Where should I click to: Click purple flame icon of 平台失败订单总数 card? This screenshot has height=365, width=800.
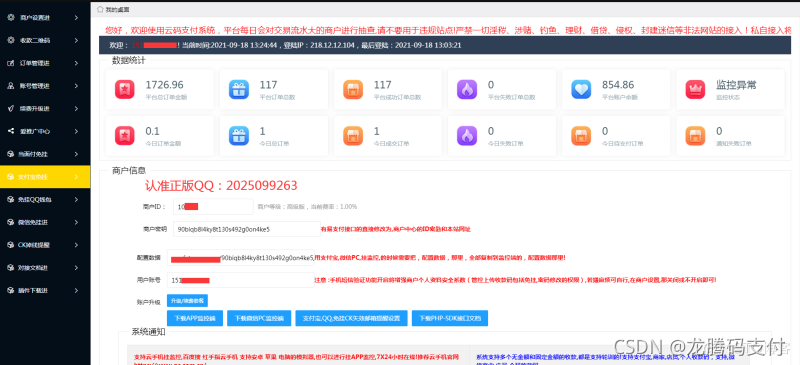coord(467,89)
